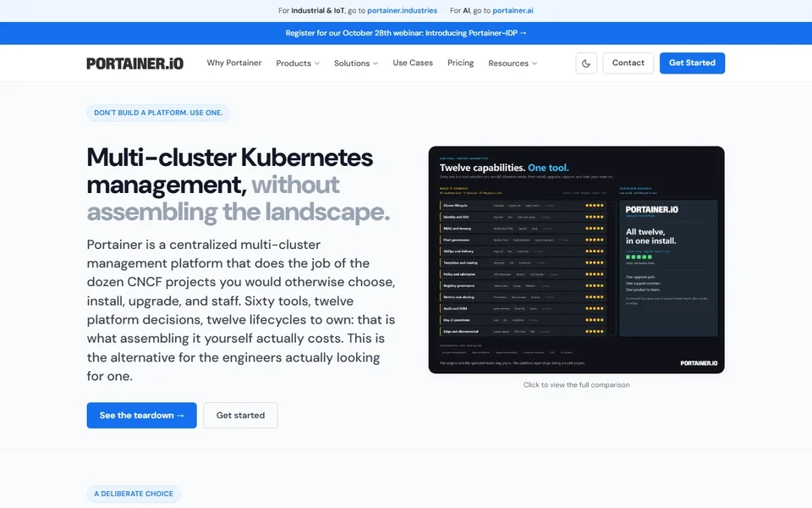
Task: Click the DON'T BUILD A PLATFORM. USE ONE. badge
Action: pos(158,113)
